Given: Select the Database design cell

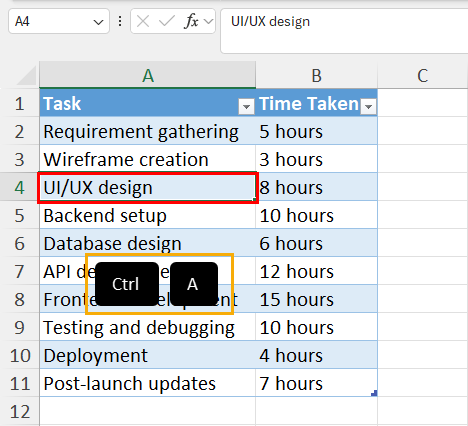Looking at the screenshot, I should (148, 243).
